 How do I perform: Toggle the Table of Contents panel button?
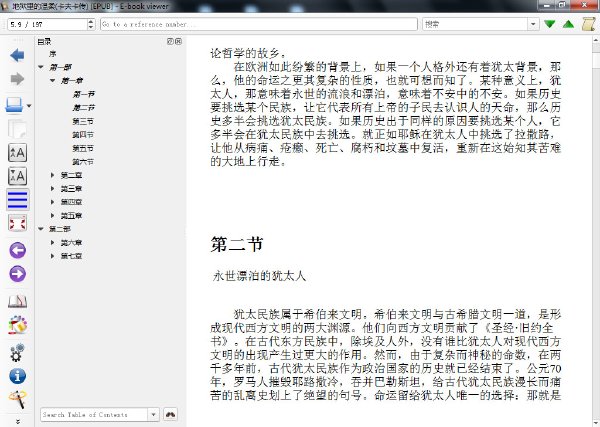18,199
